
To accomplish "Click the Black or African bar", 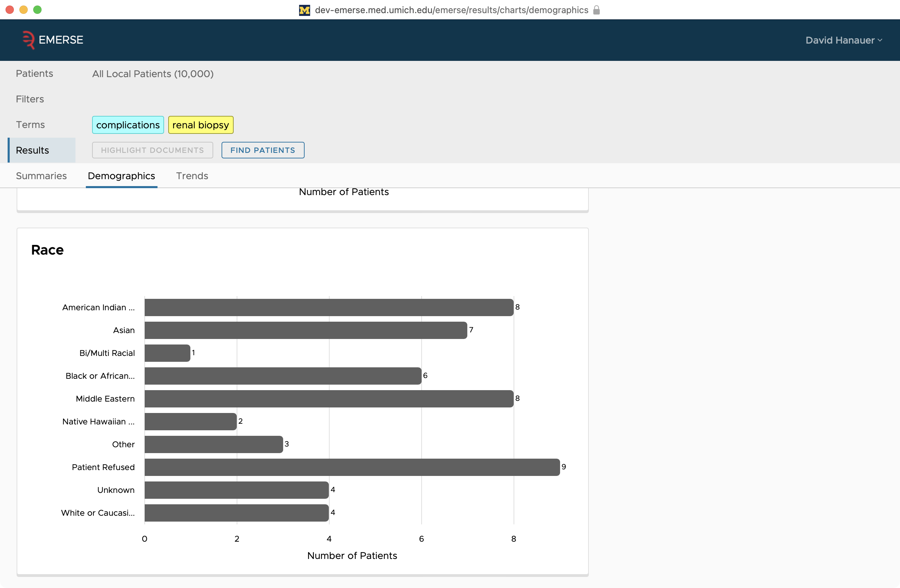I will click(283, 376).
